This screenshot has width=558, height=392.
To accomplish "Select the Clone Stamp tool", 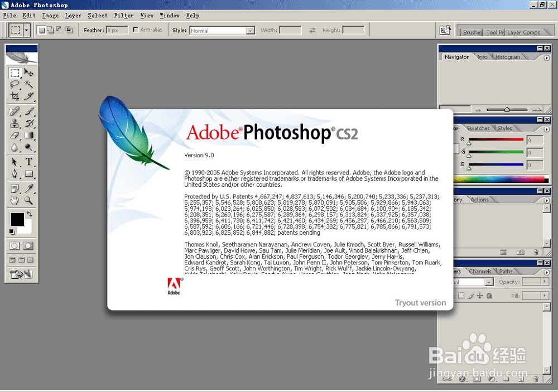I will click(15, 123).
